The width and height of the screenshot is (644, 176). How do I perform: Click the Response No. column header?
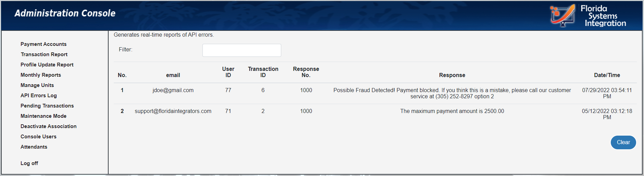tap(306, 72)
